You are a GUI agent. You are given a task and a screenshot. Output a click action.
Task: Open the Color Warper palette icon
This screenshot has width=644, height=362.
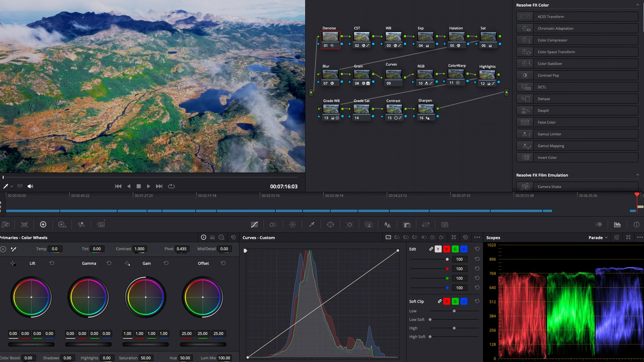coord(292,225)
